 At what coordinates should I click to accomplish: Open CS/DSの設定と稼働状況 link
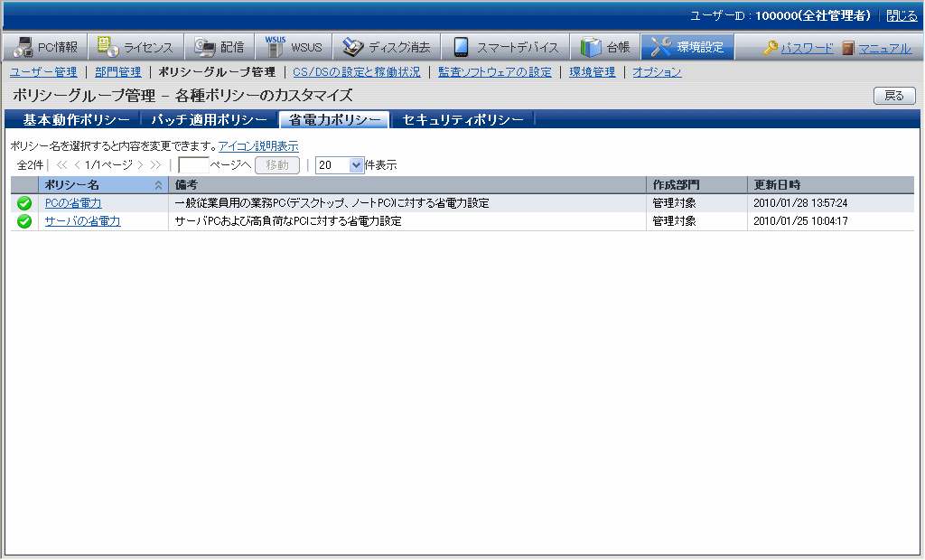(357, 72)
